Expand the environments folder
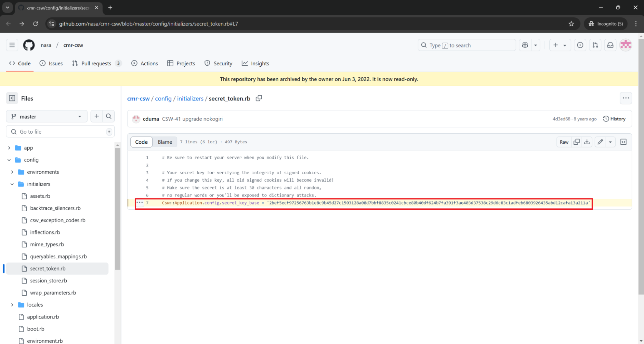 coord(12,172)
